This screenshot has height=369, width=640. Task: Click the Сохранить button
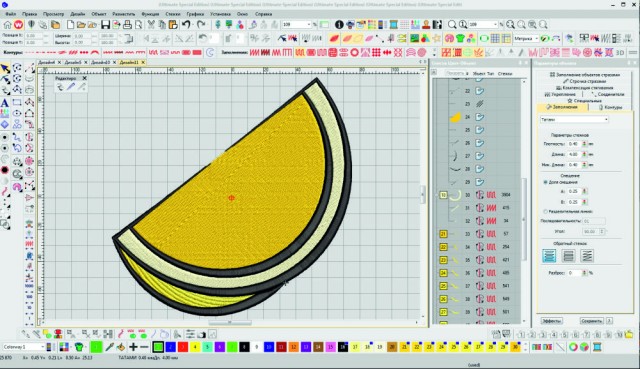point(591,321)
